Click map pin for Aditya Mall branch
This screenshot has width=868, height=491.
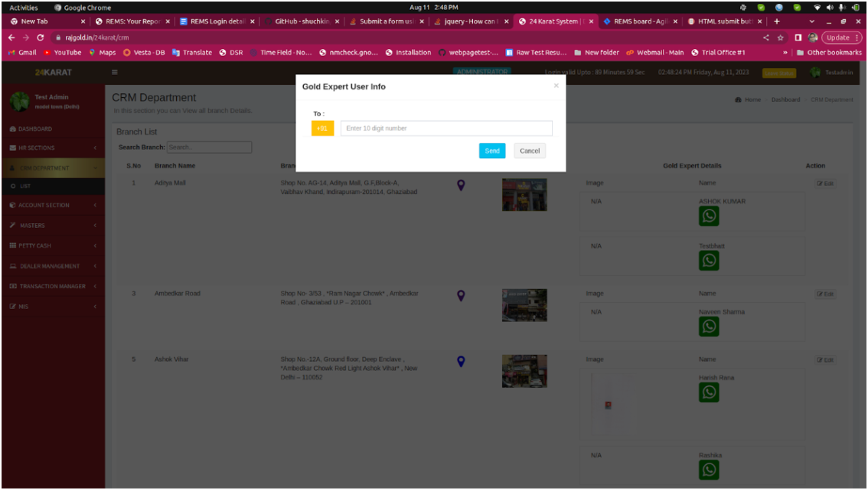click(461, 185)
